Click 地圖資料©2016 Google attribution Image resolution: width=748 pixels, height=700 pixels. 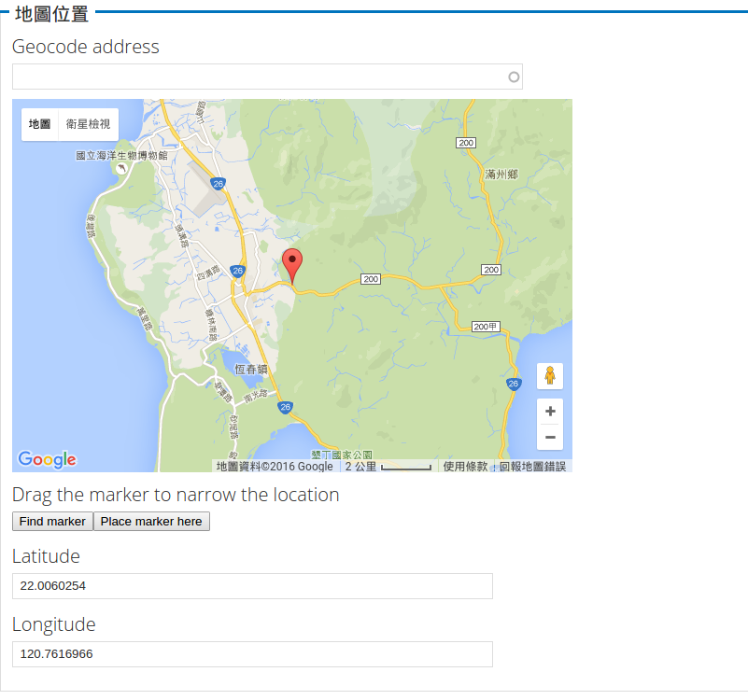click(275, 467)
